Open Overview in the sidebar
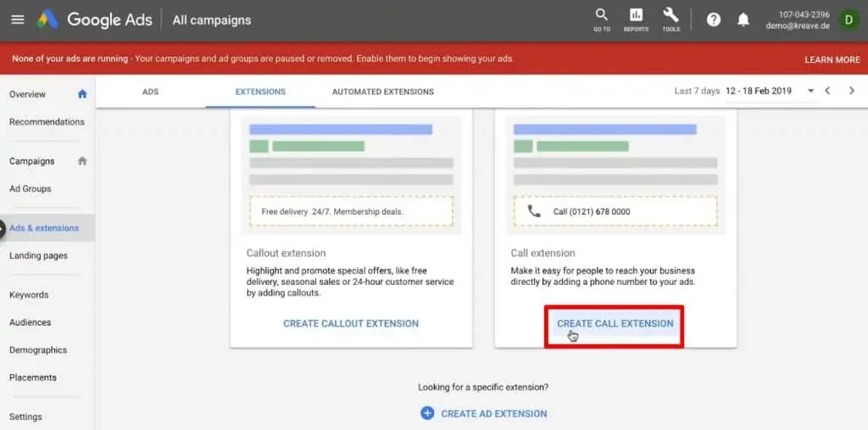The height and width of the screenshot is (430, 868). (x=28, y=94)
